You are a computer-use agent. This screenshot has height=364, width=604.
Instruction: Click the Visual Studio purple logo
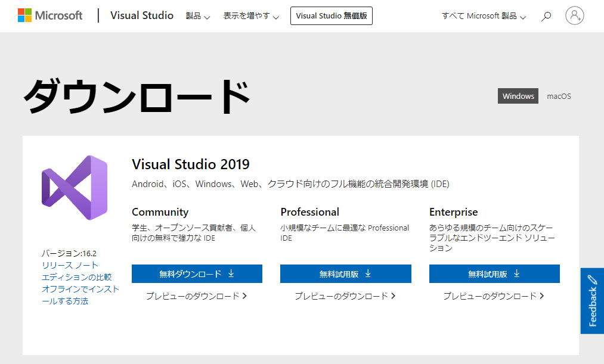tap(75, 188)
